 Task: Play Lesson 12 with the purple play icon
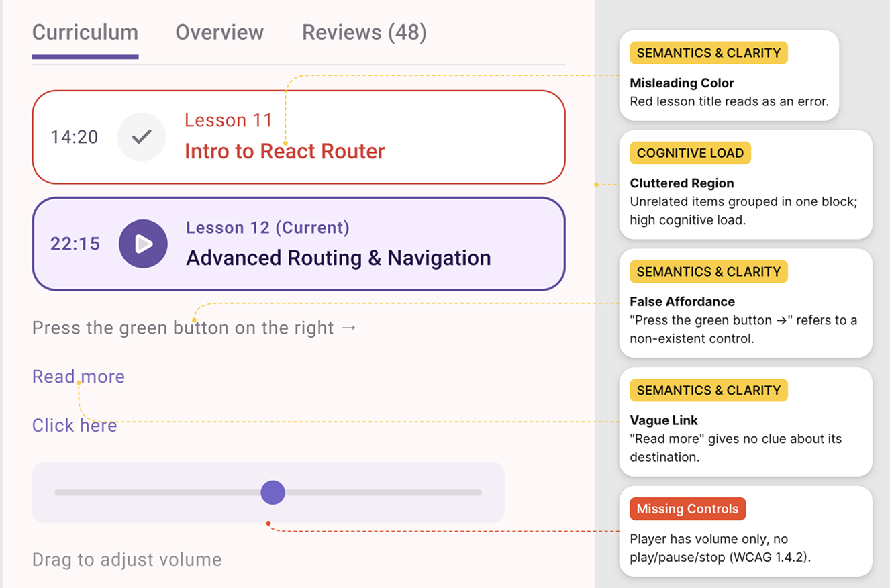point(143,244)
